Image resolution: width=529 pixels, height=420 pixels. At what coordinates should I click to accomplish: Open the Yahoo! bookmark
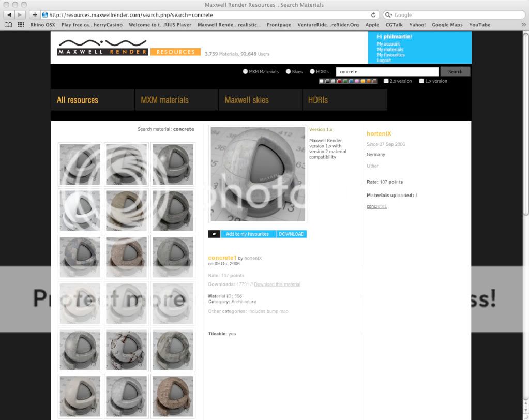coord(417,25)
